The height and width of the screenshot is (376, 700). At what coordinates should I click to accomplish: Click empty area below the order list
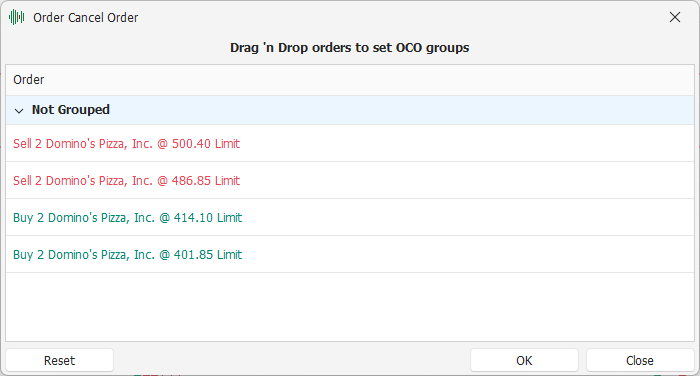click(x=350, y=307)
